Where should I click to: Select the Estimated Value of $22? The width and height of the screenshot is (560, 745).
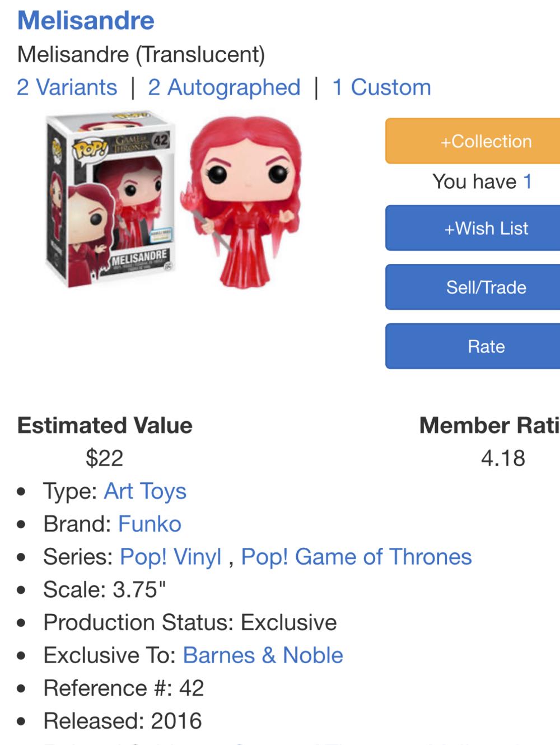(104, 458)
